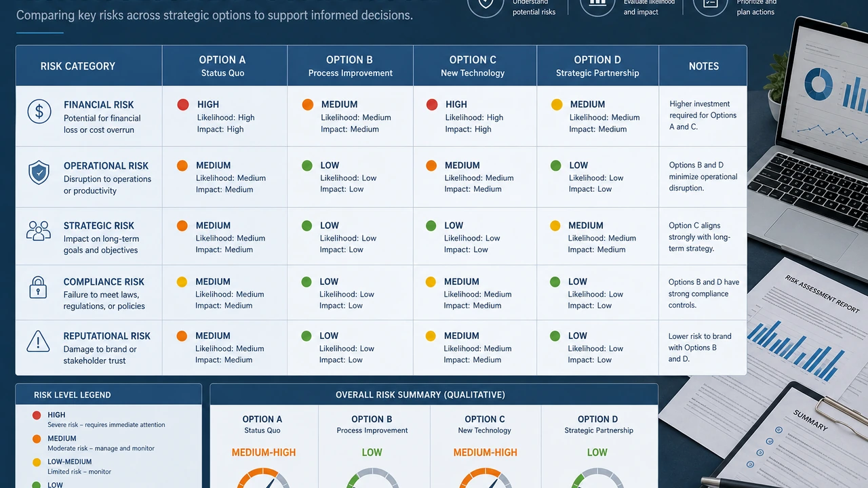Image resolution: width=868 pixels, height=488 pixels.
Task: Select the note "Options B and D minimize operational disruption"
Action: pos(703,176)
